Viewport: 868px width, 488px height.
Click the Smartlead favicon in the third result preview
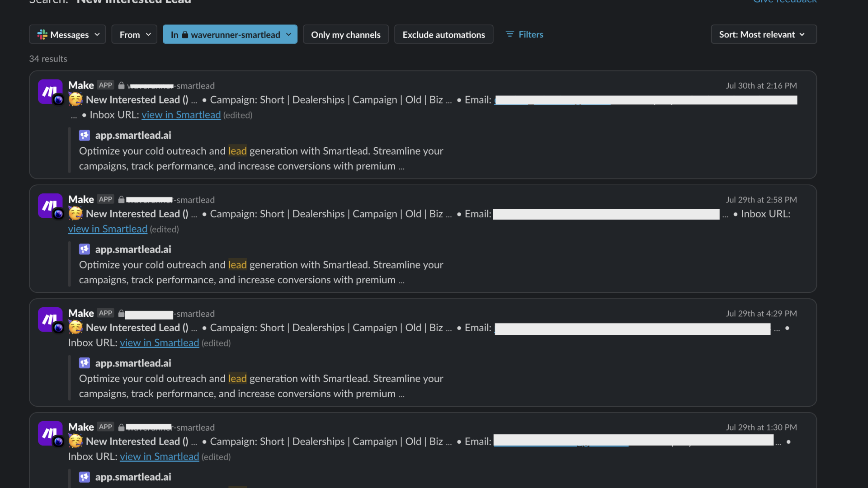(85, 363)
